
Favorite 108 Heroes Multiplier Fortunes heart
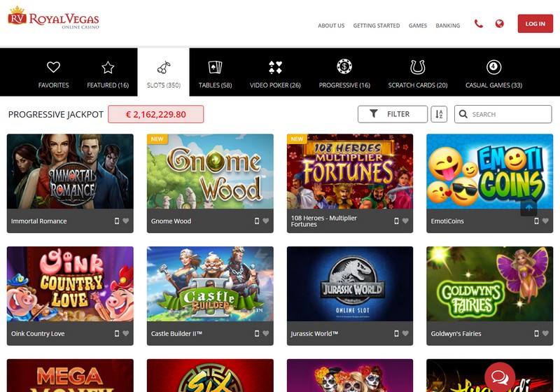pos(405,221)
